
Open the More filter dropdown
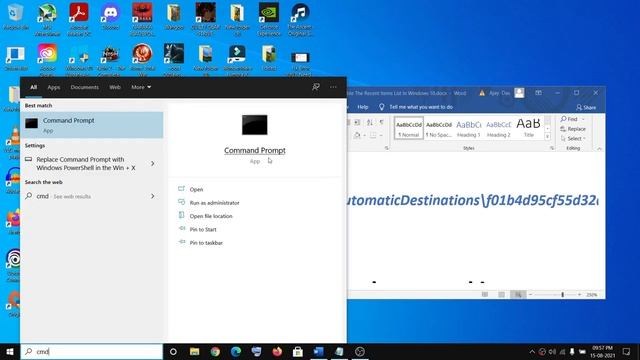point(141,87)
